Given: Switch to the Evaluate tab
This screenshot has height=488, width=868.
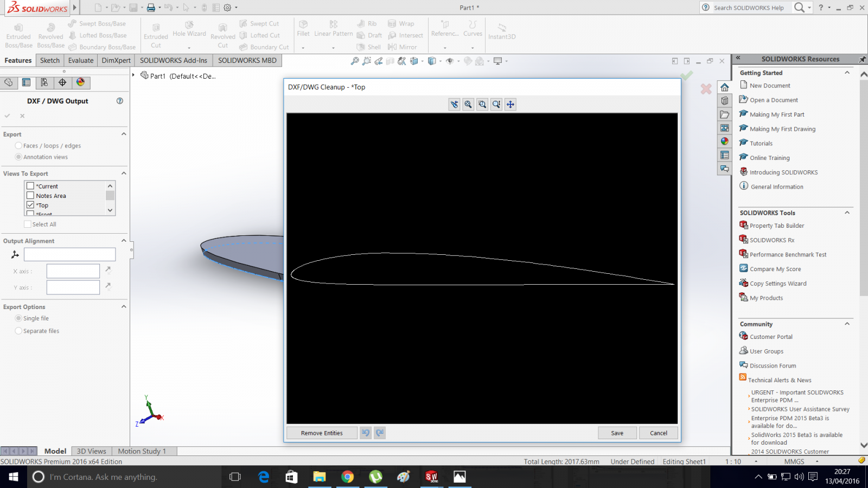Looking at the screenshot, I should tap(81, 60).
